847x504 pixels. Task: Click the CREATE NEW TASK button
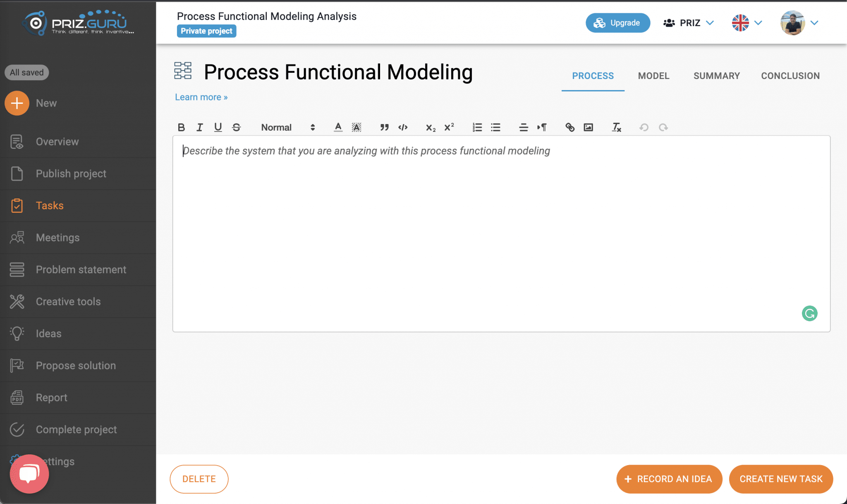(x=781, y=479)
